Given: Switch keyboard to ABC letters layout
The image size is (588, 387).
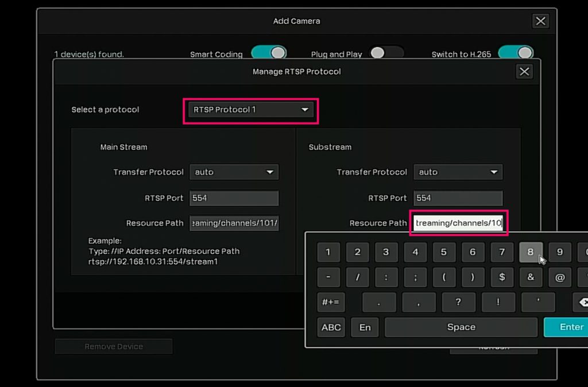Looking at the screenshot, I should pos(331,327).
